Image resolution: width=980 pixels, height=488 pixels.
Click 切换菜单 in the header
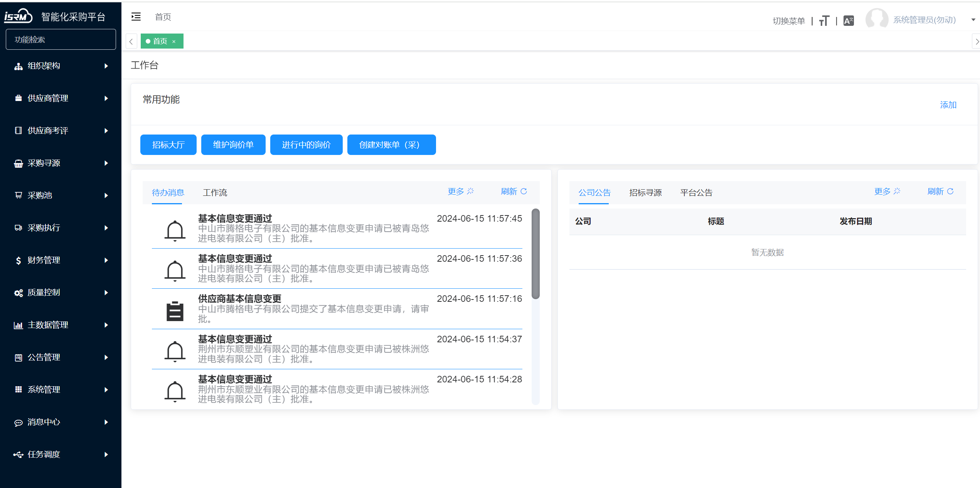789,21
